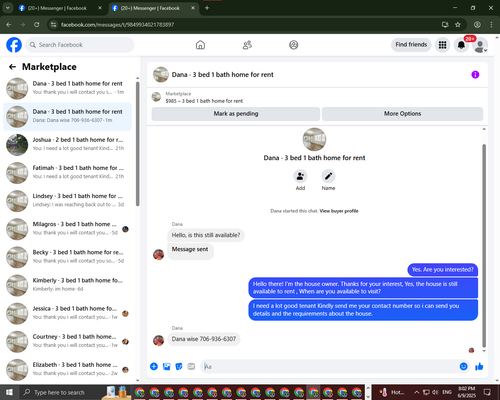Click 'Type here to search' taskbar box
500x400 pixels.
[59, 392]
